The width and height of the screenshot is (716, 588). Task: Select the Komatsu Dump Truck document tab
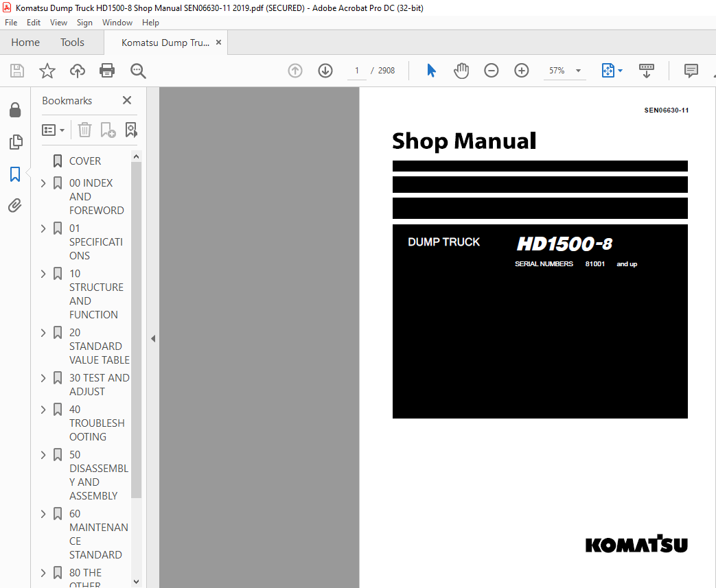[x=165, y=43]
